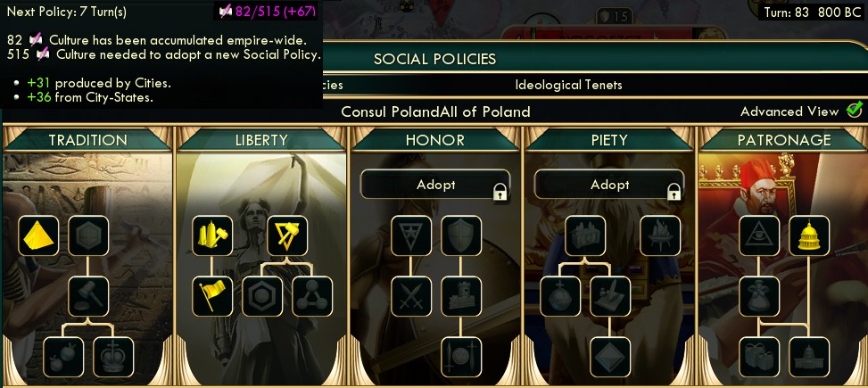Click the gavel policy icon in Tradition
Viewport: 868px width, 388px height.
(88, 296)
